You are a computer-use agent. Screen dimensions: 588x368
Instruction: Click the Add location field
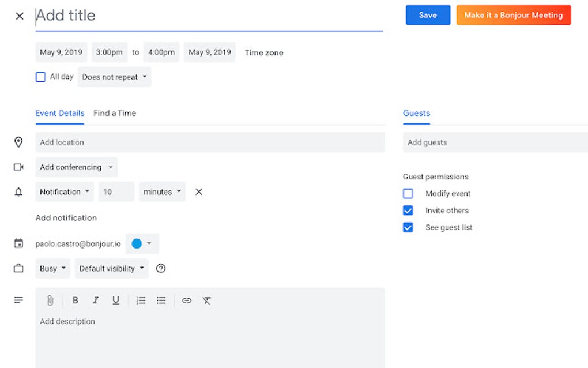tap(210, 142)
